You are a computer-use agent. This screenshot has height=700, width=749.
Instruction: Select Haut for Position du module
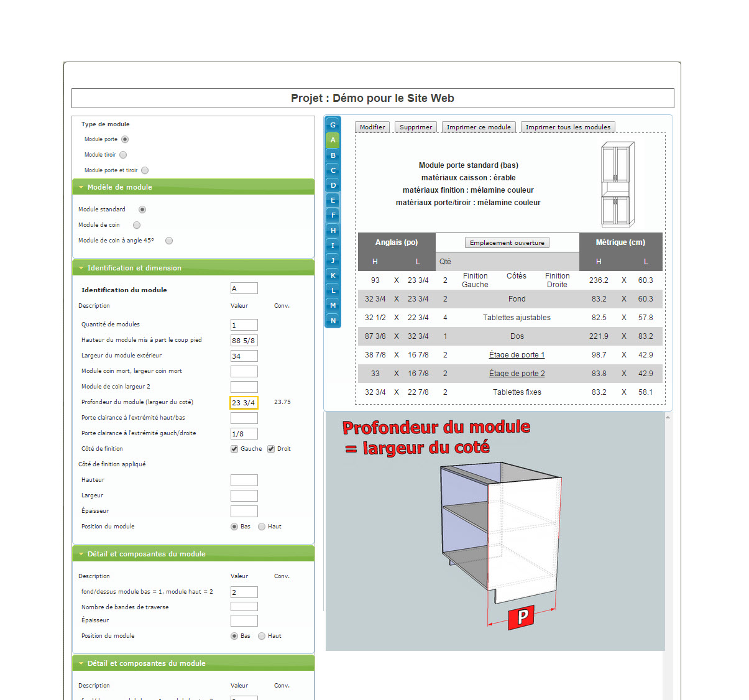pos(262,527)
